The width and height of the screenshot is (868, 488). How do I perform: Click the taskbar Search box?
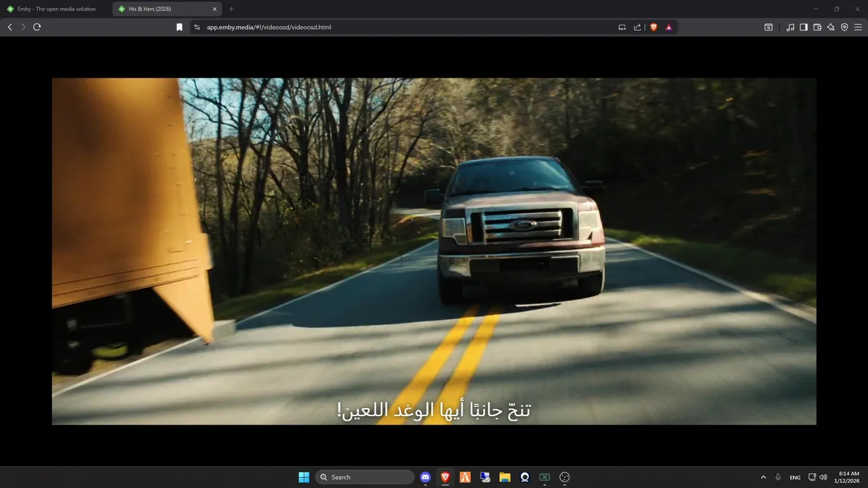[365, 477]
